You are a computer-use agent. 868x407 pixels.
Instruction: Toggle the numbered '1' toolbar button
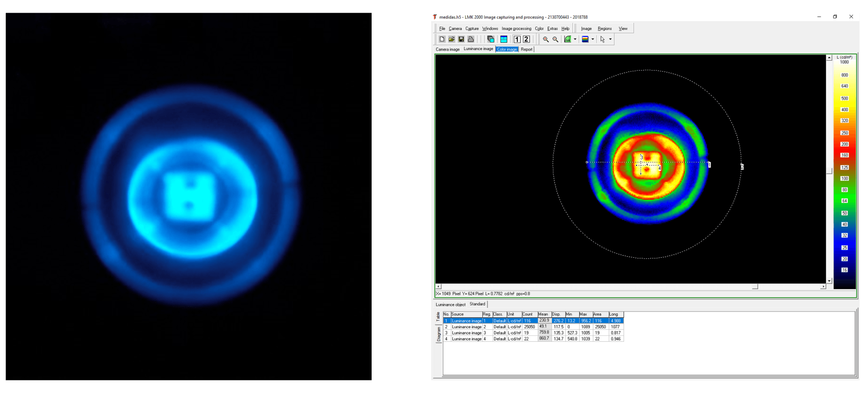[517, 39]
